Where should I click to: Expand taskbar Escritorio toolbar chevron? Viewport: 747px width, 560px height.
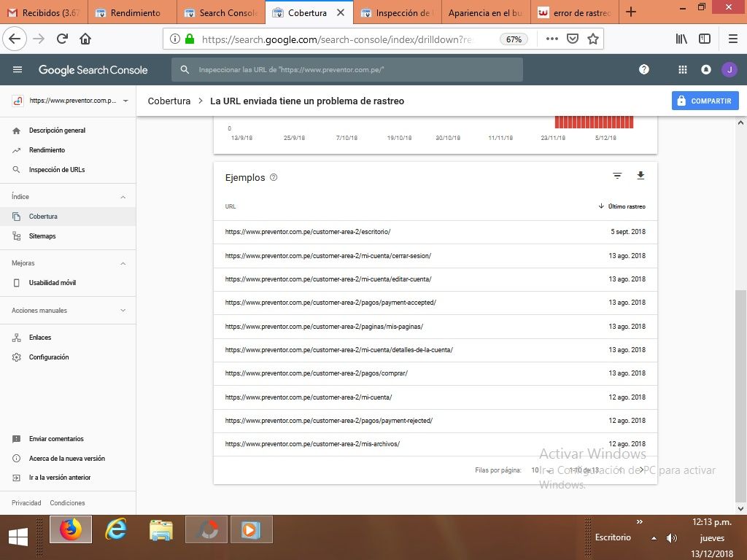point(639,522)
